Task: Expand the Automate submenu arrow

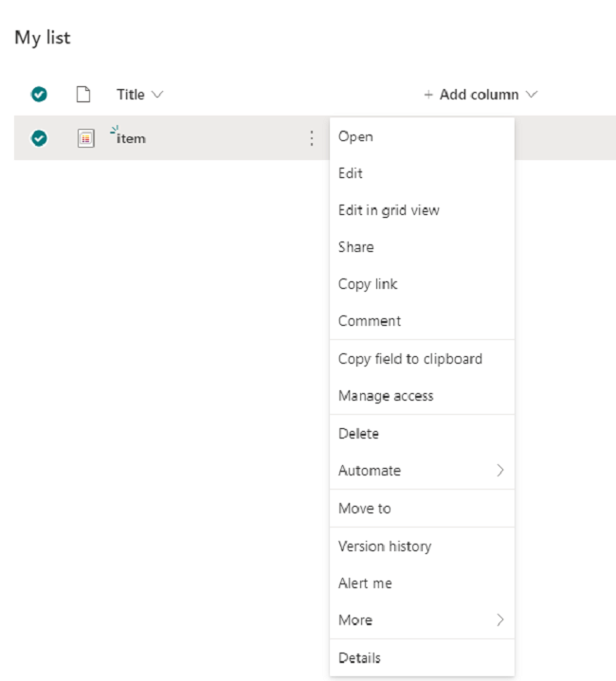Action: (x=500, y=471)
